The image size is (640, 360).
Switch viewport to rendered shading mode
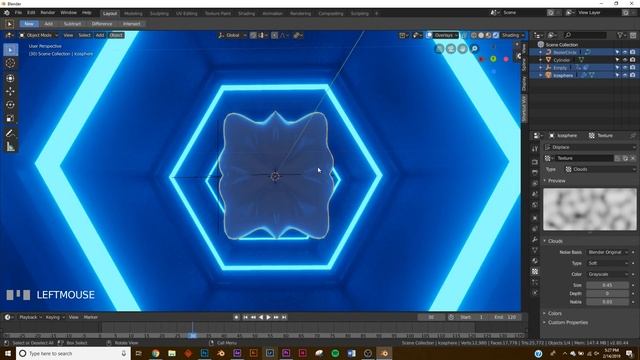point(496,36)
